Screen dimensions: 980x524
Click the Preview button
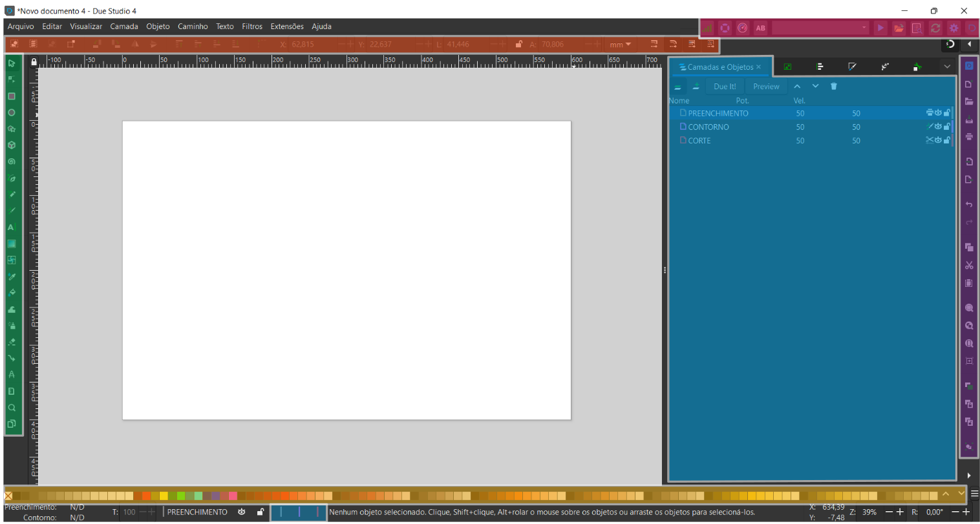click(766, 86)
